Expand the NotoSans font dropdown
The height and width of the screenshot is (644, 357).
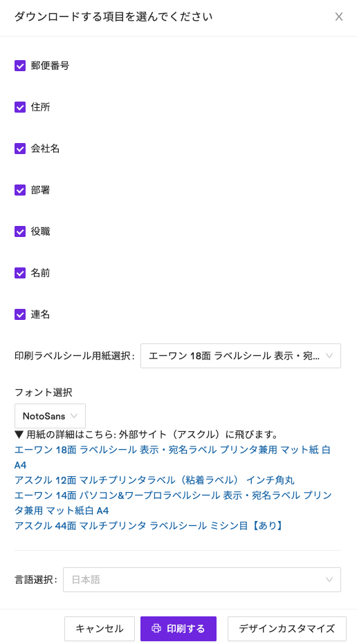(51, 416)
